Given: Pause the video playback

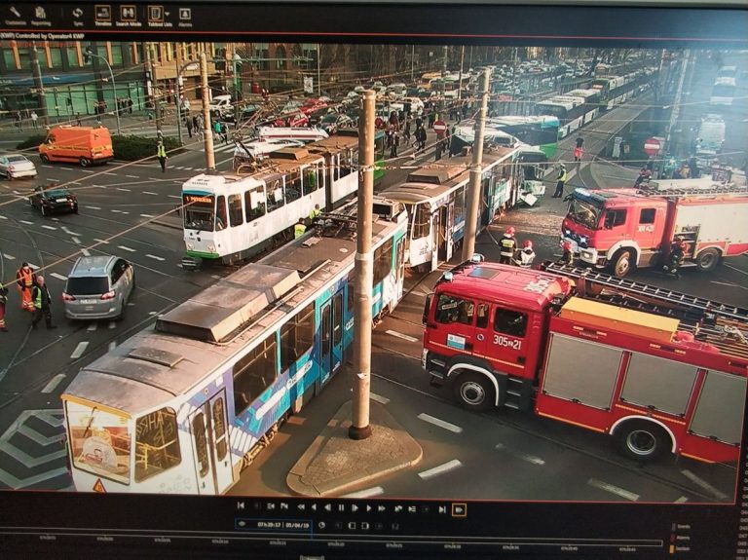Looking at the screenshot, I should pos(340,507).
